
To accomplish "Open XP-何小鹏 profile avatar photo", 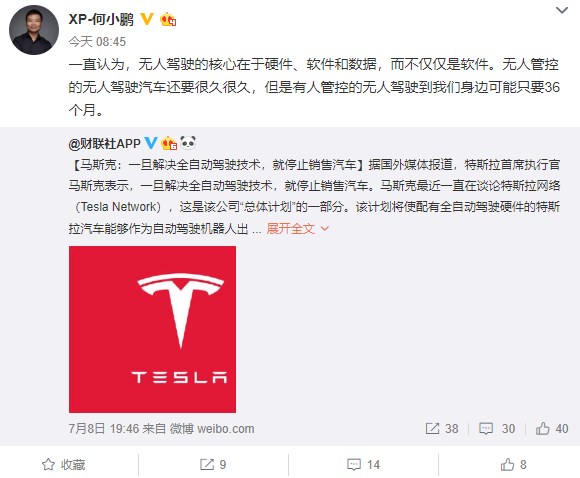I will (x=34, y=30).
